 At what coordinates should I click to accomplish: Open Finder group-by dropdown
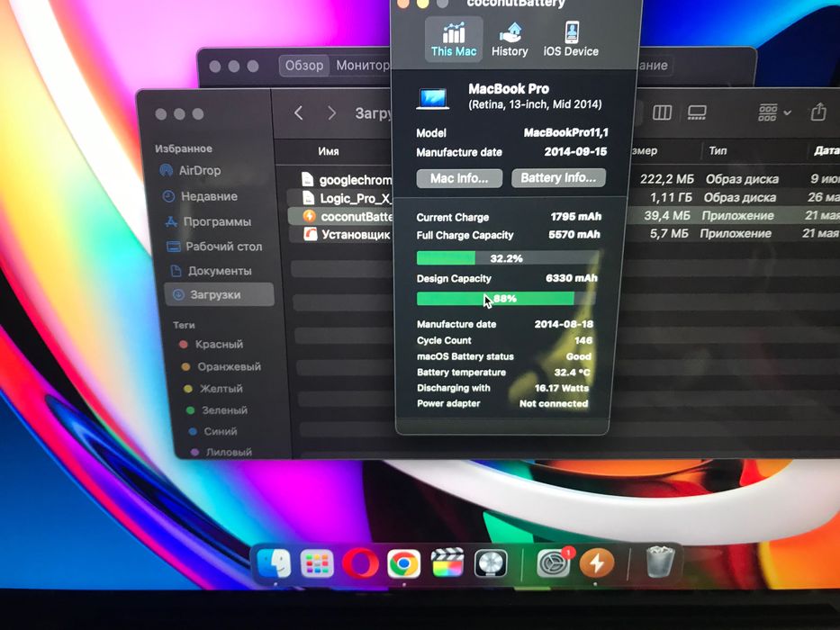pyautogui.click(x=774, y=112)
